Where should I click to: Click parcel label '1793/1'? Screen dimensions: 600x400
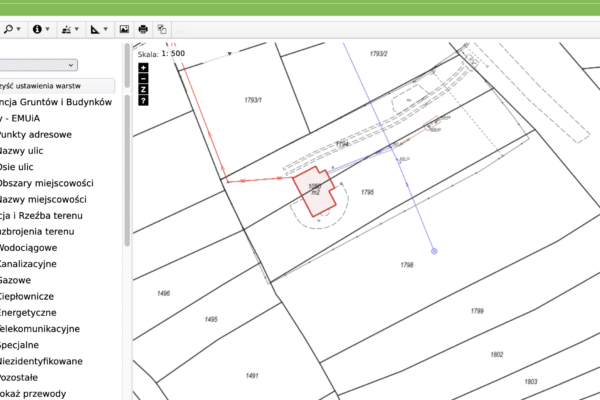coord(253,100)
